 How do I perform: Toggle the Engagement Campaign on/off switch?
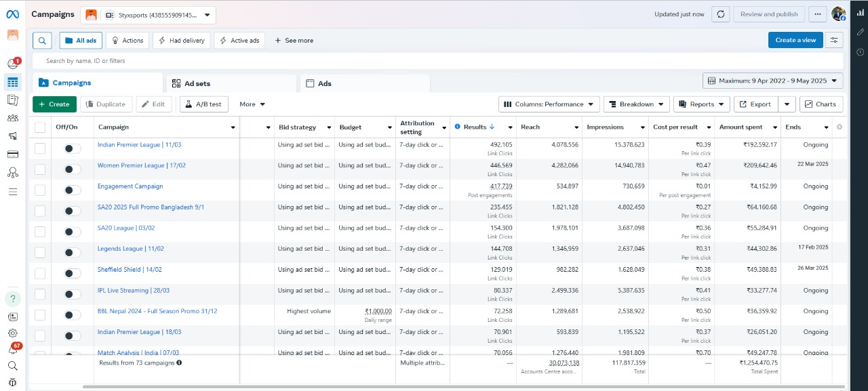point(72,190)
